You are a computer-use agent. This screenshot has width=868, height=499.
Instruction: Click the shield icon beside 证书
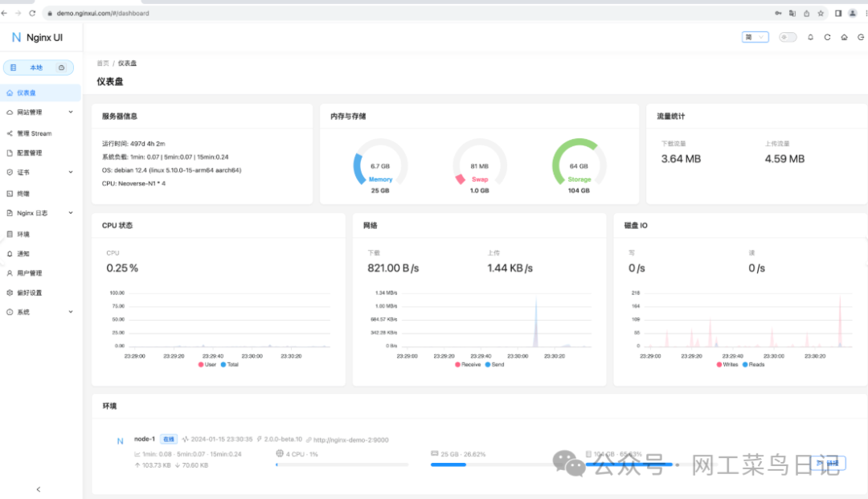[10, 173]
